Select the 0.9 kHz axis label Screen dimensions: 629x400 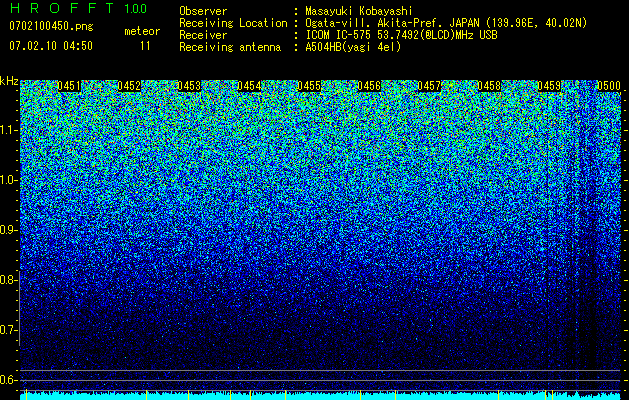click(x=7, y=230)
